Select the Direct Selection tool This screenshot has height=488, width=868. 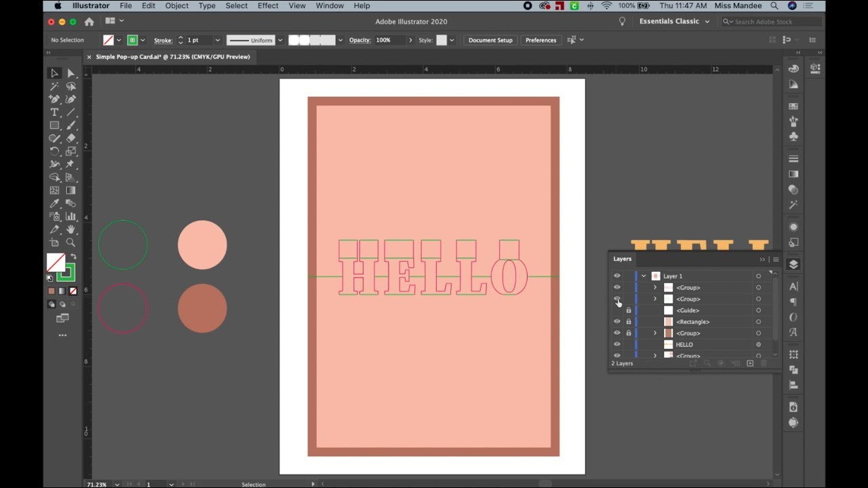tap(71, 73)
